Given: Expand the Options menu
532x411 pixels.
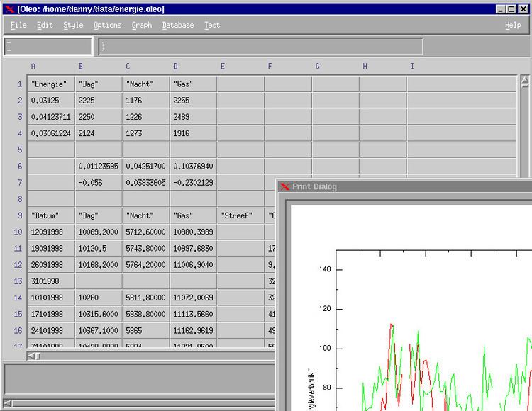Looking at the screenshot, I should [x=107, y=25].
